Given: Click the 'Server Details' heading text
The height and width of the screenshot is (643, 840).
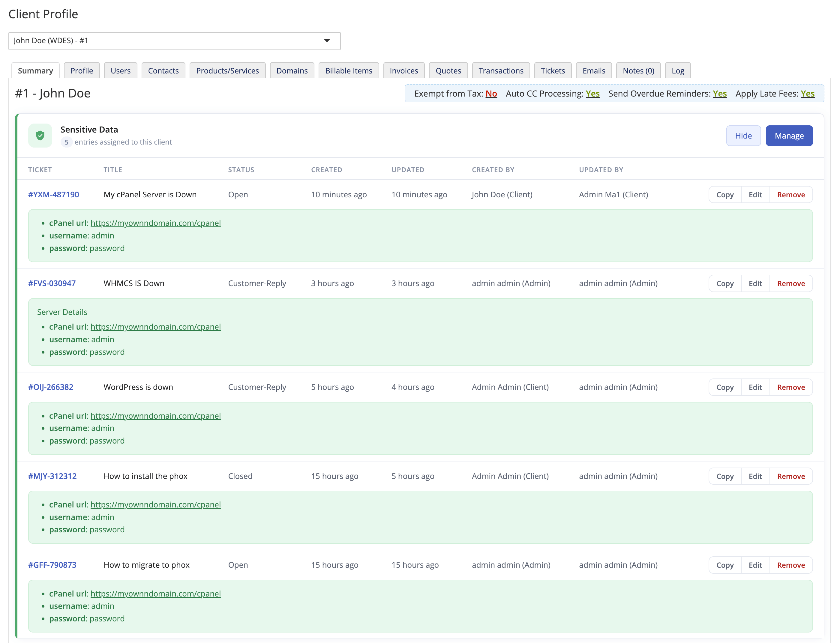Looking at the screenshot, I should (62, 312).
